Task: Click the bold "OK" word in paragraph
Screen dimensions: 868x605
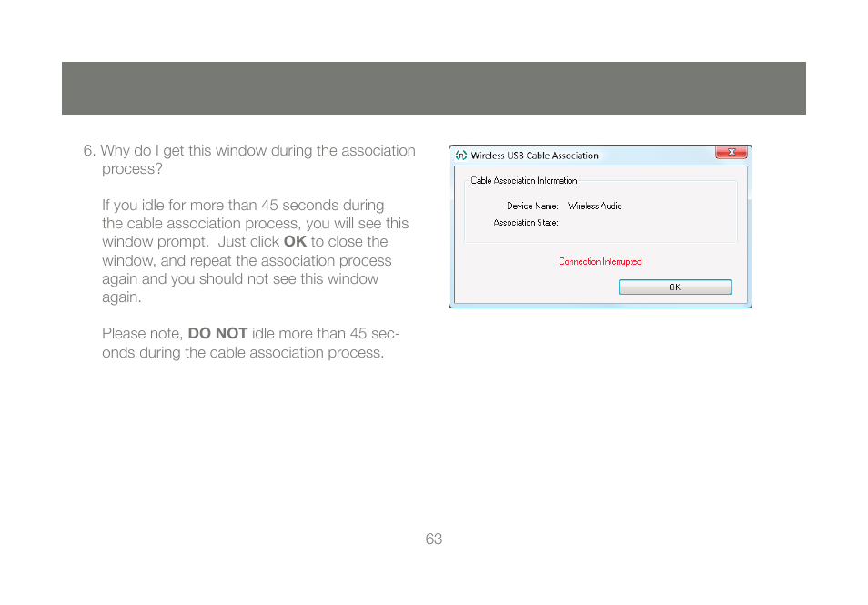Action: click(295, 241)
